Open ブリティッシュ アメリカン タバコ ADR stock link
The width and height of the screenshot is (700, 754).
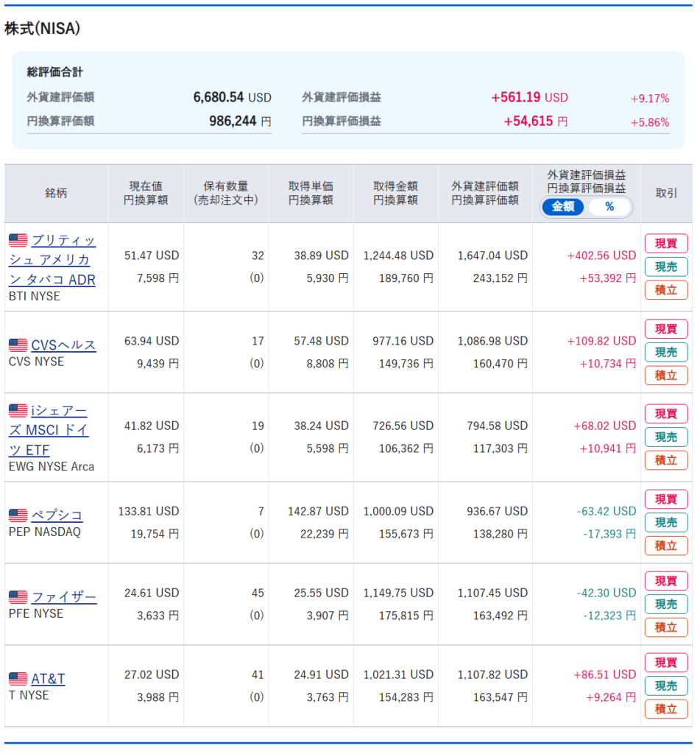(x=52, y=260)
